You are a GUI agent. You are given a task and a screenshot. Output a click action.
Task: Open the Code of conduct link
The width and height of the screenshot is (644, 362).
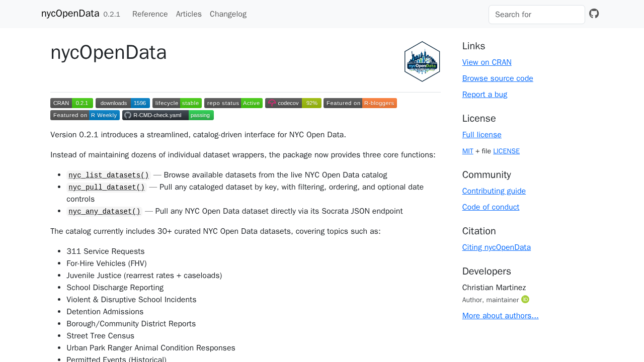click(x=491, y=207)
